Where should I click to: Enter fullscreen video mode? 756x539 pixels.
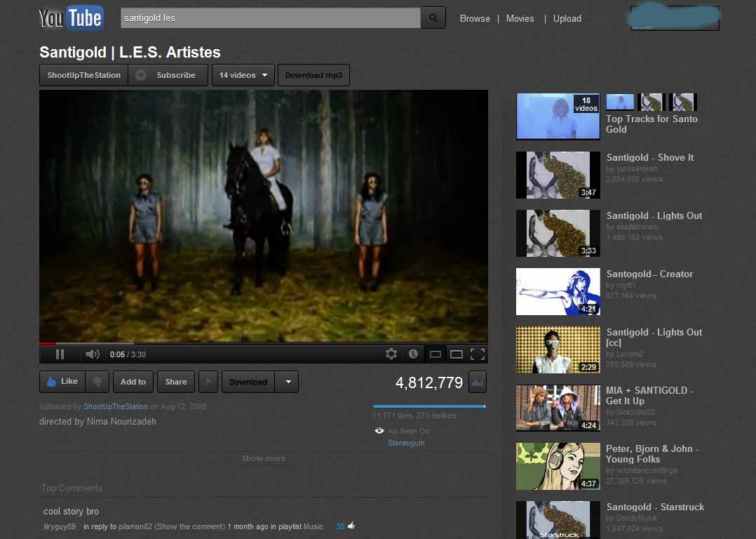pos(478,354)
